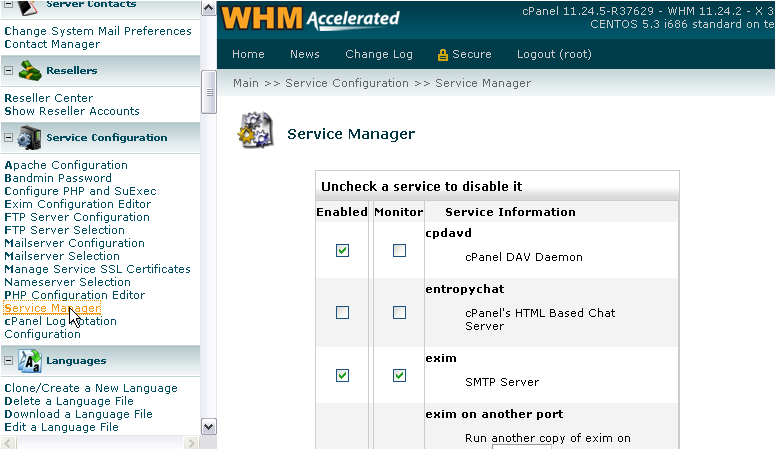
Task: Click sidebar vertical scrollbar thumb
Action: pyautogui.click(x=209, y=92)
